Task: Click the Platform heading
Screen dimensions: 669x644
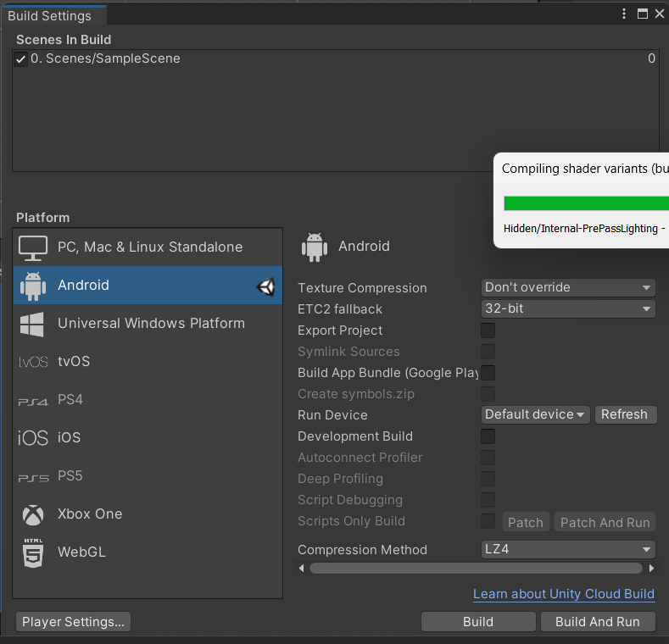Action: [42, 218]
